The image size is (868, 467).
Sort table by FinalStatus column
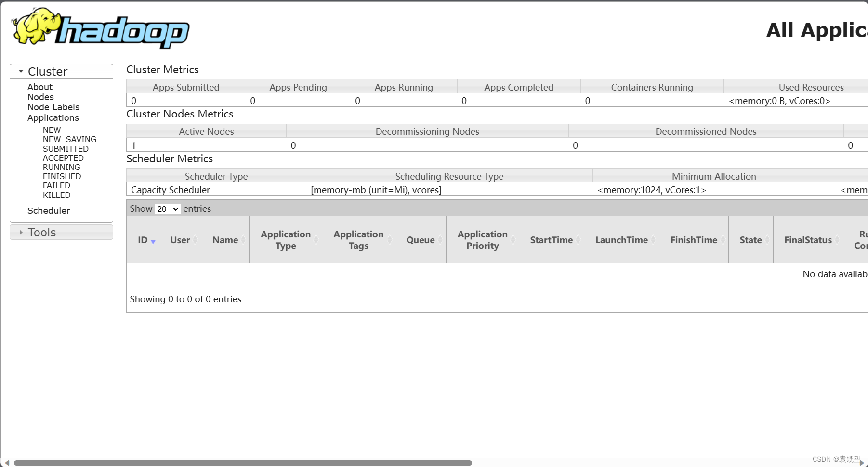pos(808,240)
